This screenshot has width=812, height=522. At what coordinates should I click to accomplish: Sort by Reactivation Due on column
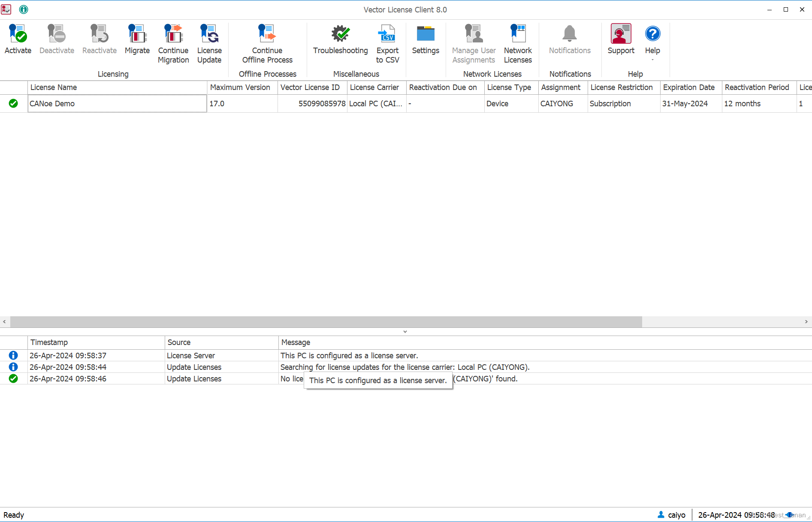point(445,87)
